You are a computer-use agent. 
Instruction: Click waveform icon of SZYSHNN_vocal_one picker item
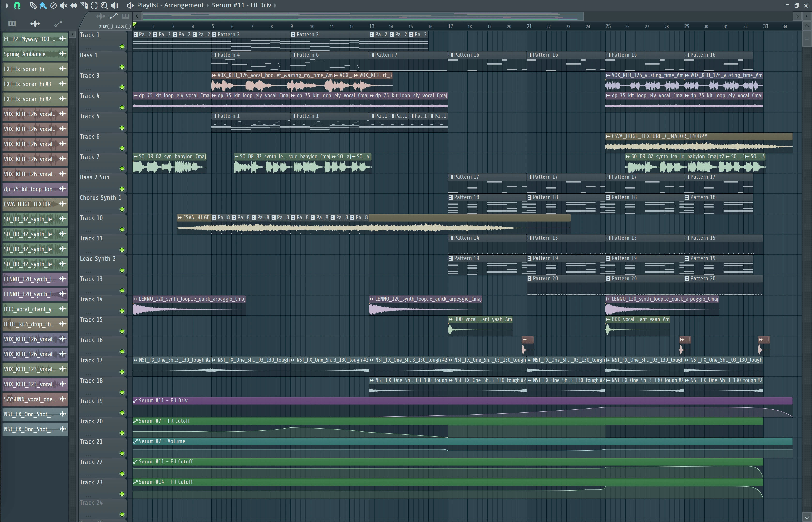tap(63, 399)
